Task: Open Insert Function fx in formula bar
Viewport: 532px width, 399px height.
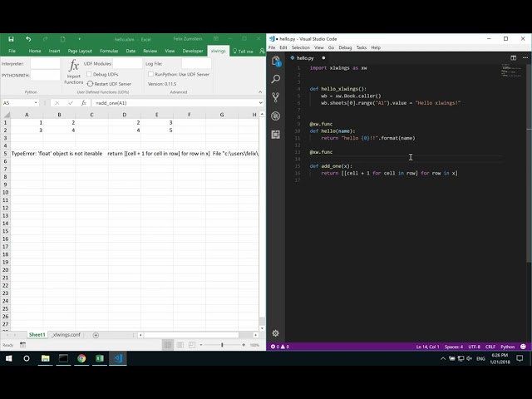Action: click(x=84, y=103)
